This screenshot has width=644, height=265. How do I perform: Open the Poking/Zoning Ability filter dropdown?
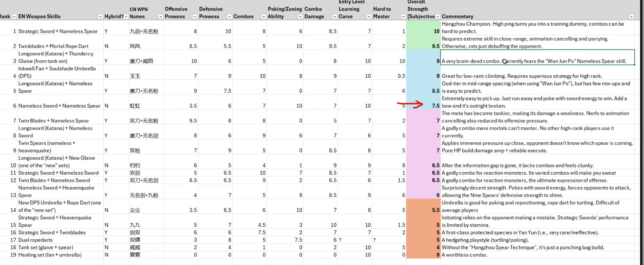click(x=300, y=17)
